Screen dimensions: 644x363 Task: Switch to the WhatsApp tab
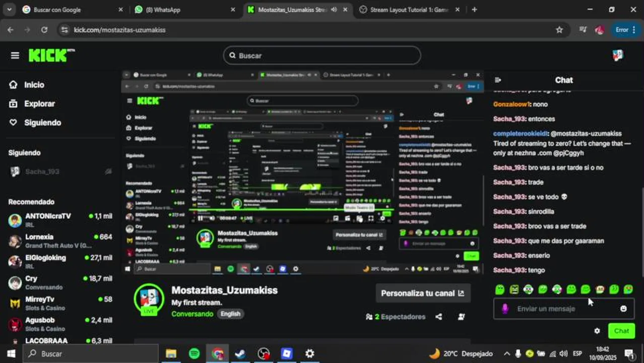pos(184,10)
